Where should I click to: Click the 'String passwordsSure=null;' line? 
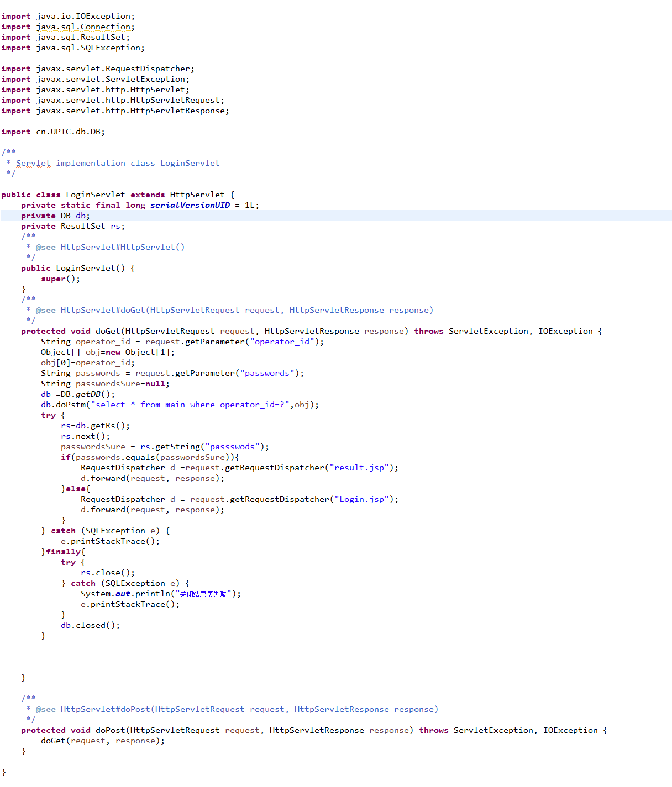[x=105, y=384]
